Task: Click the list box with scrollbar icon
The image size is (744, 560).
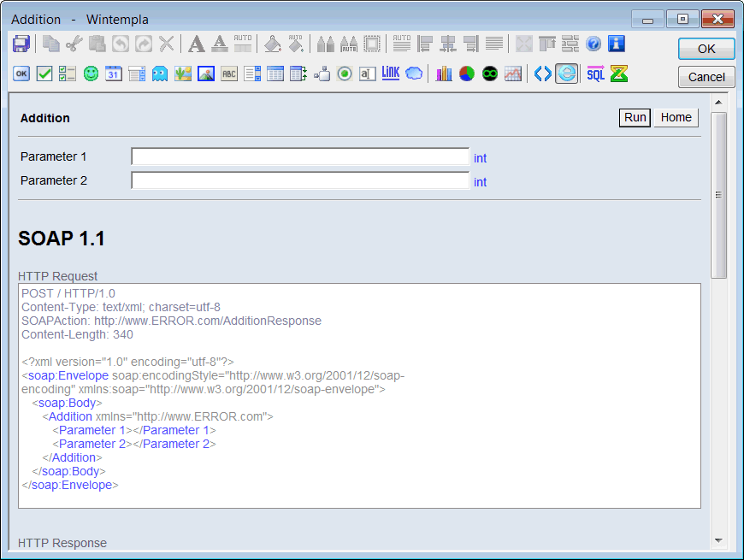Action: click(252, 74)
